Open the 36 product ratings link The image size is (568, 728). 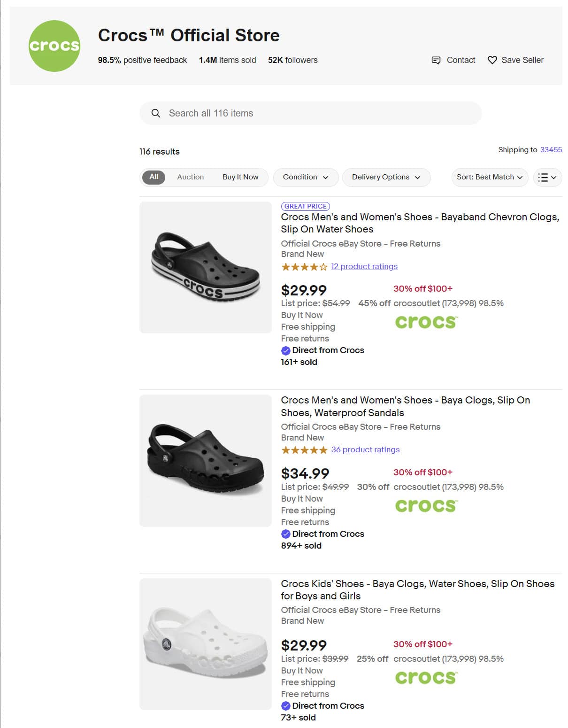[365, 449]
